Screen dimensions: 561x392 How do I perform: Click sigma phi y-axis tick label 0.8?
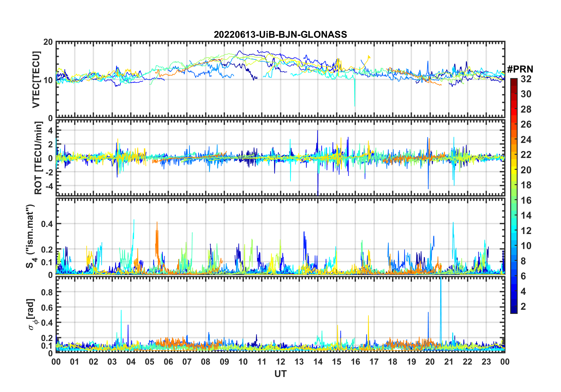pos(47,292)
